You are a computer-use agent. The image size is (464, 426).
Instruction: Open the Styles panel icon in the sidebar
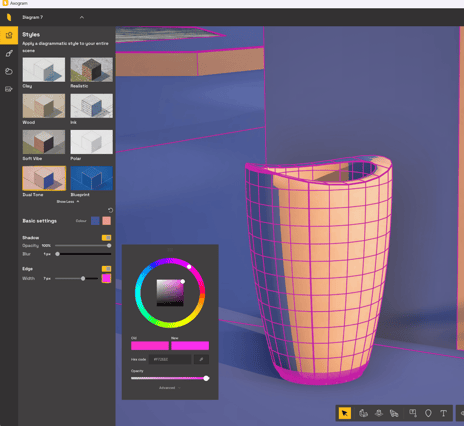tap(9, 35)
